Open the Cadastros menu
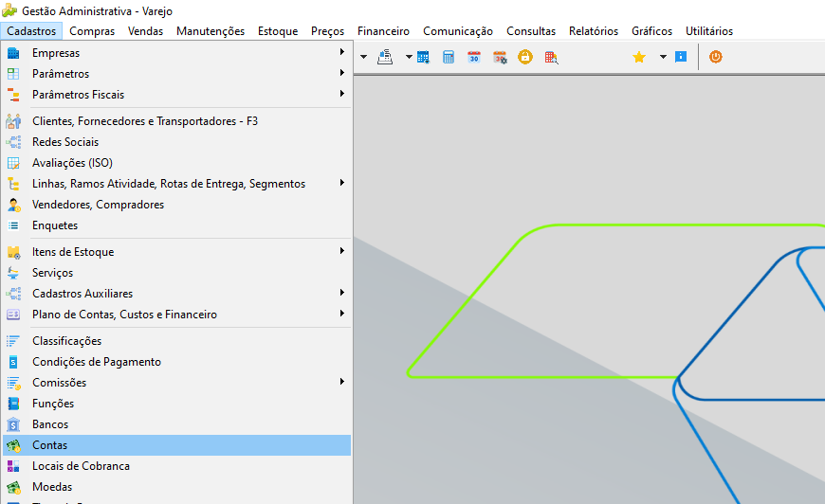Viewport: 825px width, 504px height. coord(31,31)
